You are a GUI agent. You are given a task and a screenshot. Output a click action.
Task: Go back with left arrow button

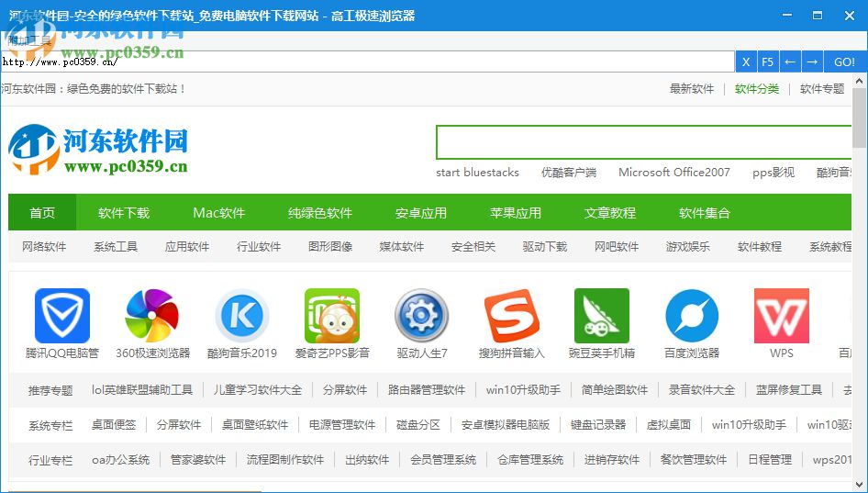790,62
